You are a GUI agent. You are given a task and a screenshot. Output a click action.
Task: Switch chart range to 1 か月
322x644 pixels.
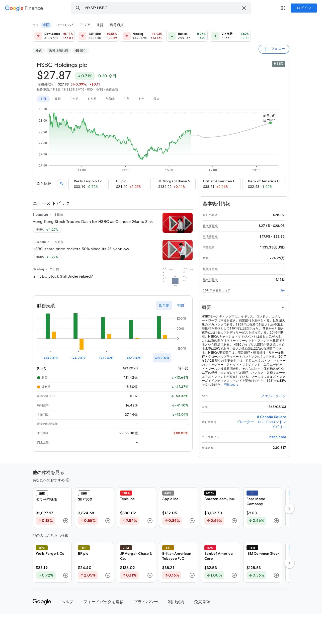(x=74, y=99)
